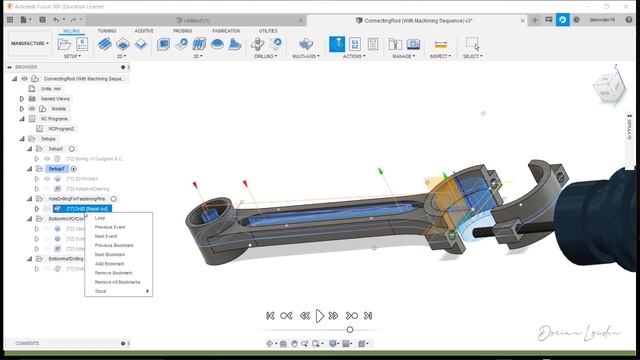Open the Manufacture workspace dropdown
The image size is (640, 360).
(29, 43)
